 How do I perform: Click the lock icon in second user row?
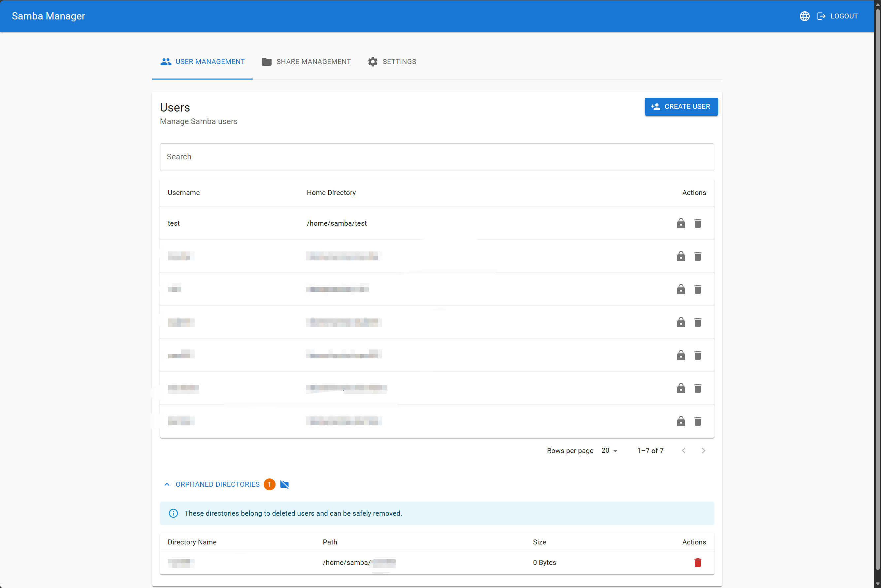681,256
